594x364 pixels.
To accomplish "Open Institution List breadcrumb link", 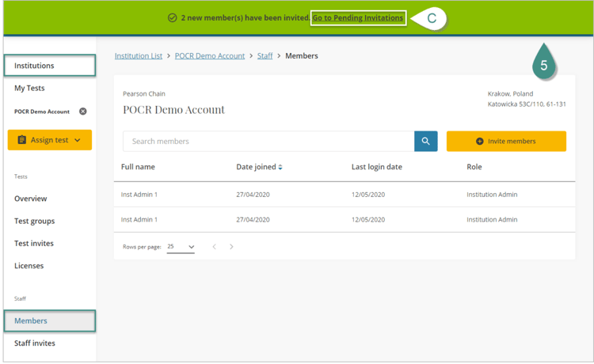I will pyautogui.click(x=139, y=56).
